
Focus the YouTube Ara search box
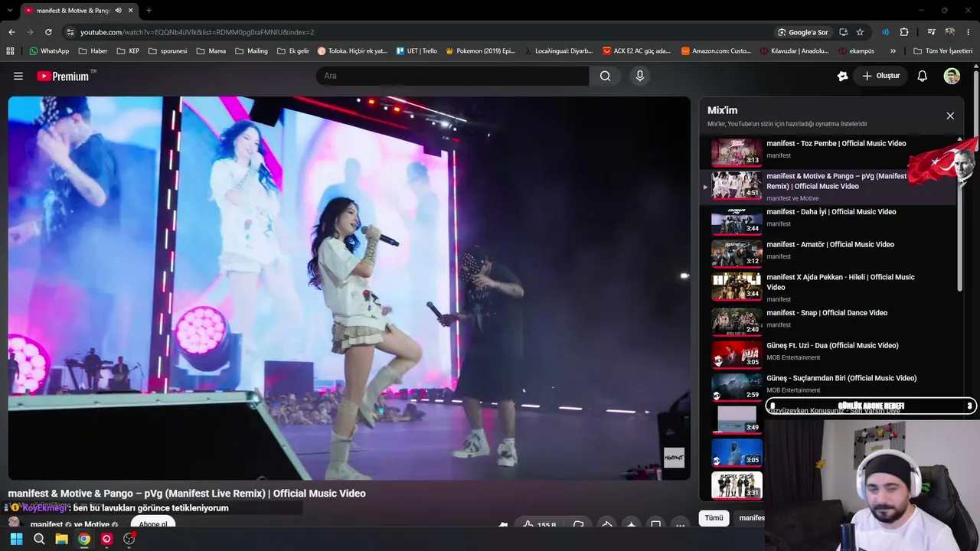(452, 76)
